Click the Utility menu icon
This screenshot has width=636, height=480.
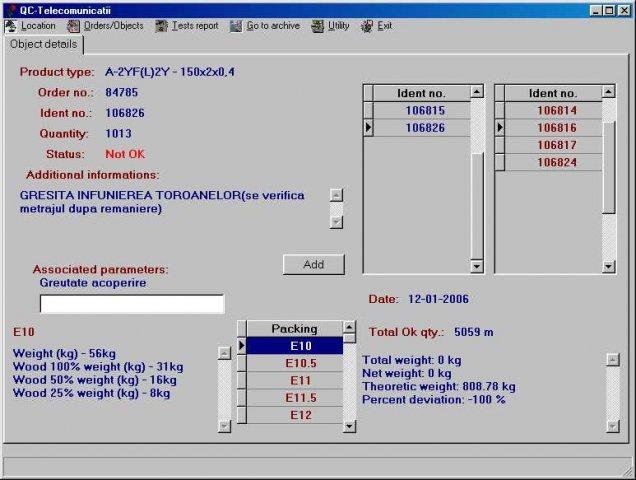[318, 26]
